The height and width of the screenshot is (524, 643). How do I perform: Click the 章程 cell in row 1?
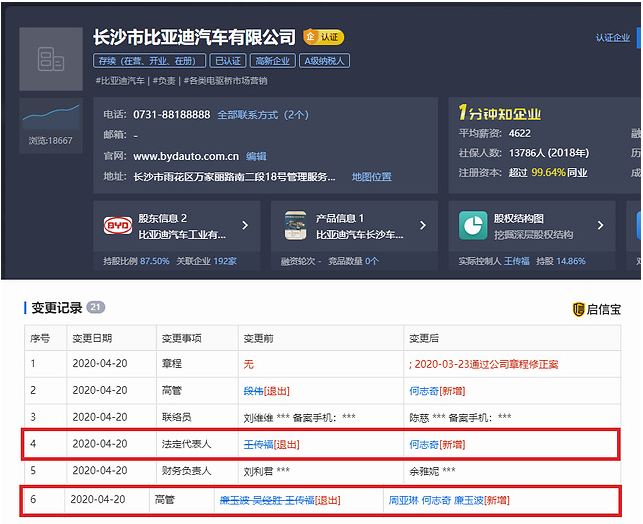172,364
